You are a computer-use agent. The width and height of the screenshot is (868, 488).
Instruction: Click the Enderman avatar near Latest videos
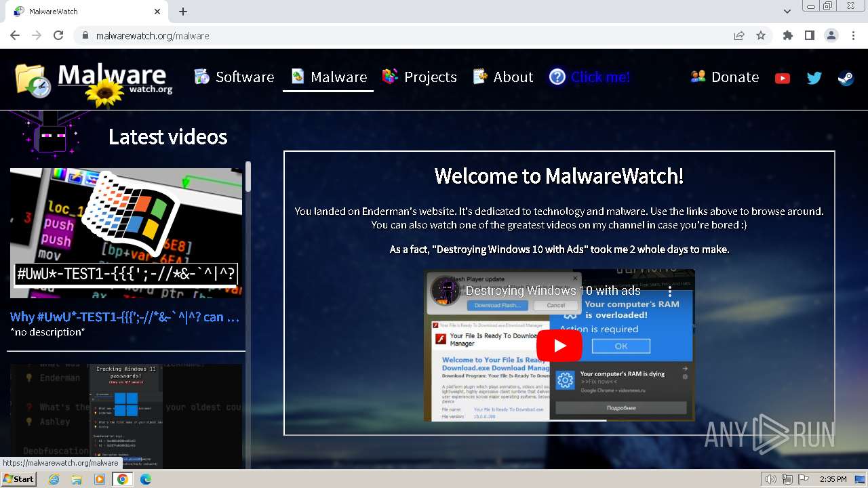click(52, 135)
